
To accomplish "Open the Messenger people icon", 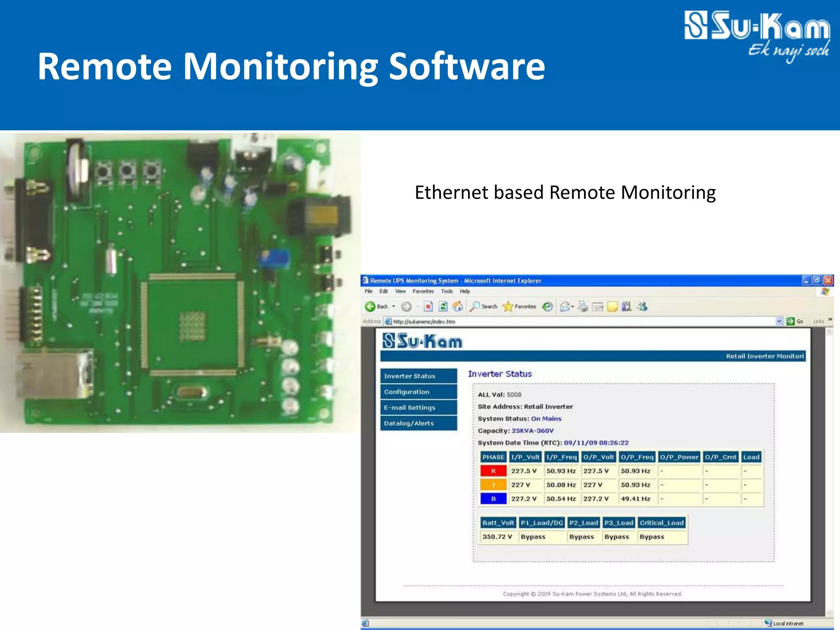I will 642,306.
